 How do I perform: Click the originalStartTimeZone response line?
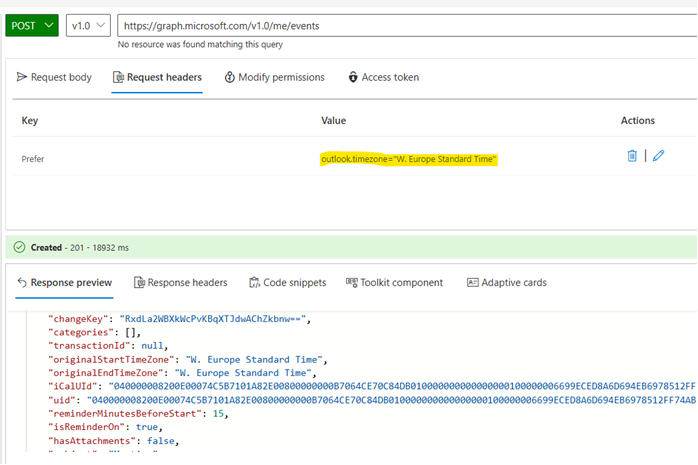click(188, 360)
